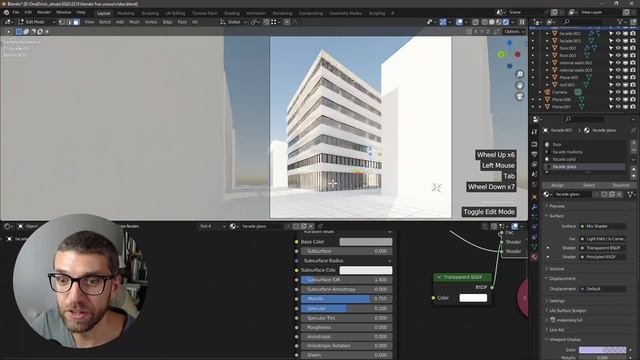640x360 pixels.
Task: Open Tool properties tab icon
Action: pyautogui.click(x=534, y=132)
